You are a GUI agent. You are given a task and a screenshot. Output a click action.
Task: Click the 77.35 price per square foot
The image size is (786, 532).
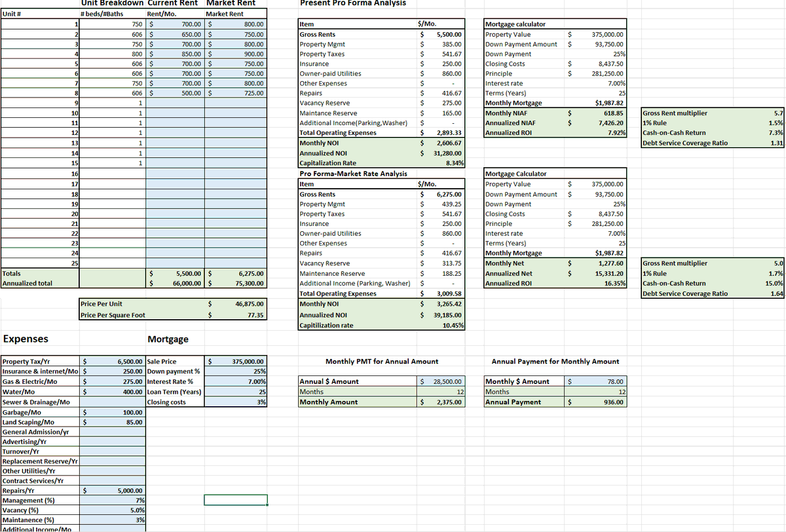pos(235,315)
